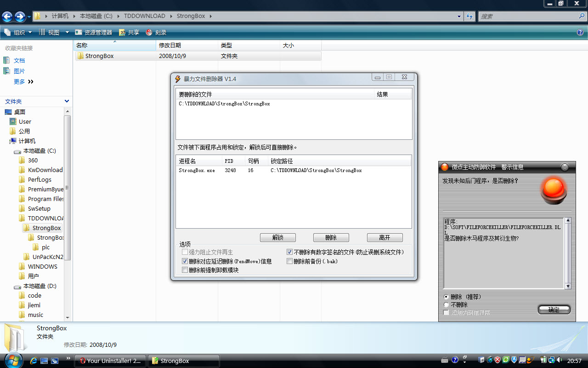
Task: Toggle 删除对应延迟删除 (PendMove) 信息 checkbox
Action: click(x=185, y=261)
